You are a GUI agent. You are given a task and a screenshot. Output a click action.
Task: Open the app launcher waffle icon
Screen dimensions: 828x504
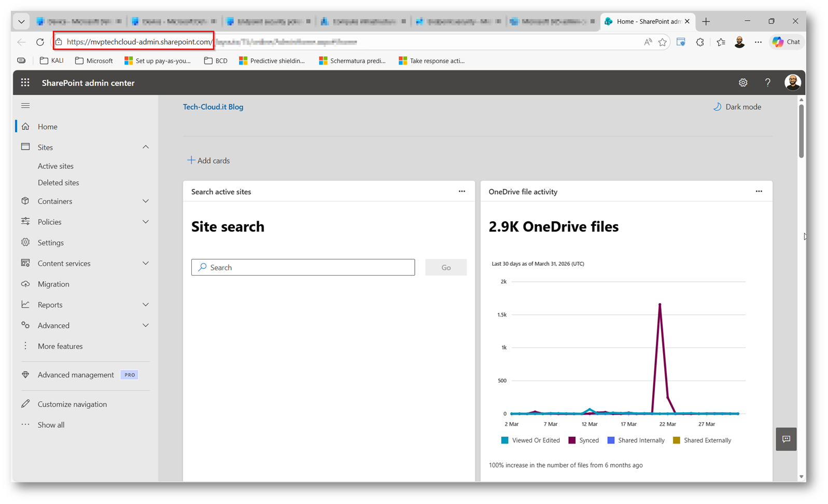[25, 83]
